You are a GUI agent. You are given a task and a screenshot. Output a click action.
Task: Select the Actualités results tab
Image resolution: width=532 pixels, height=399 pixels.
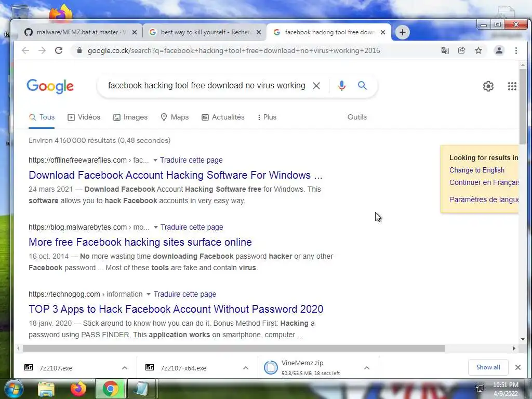(x=223, y=117)
